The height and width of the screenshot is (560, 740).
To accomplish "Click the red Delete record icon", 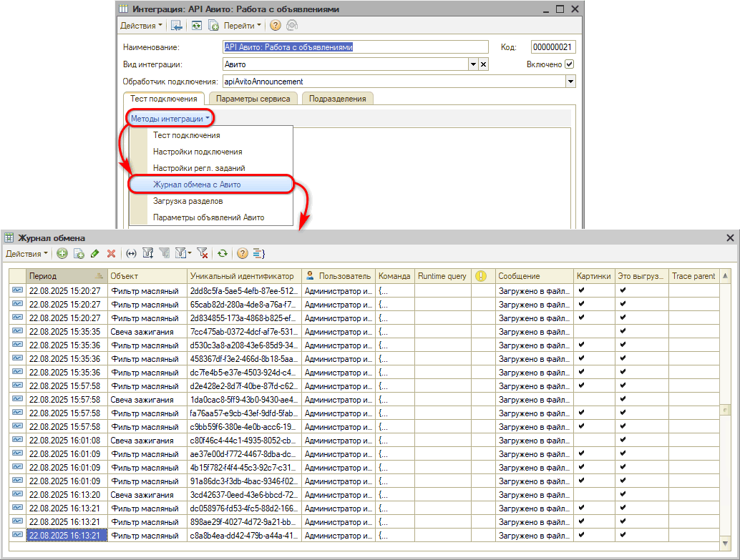I will coord(111,253).
